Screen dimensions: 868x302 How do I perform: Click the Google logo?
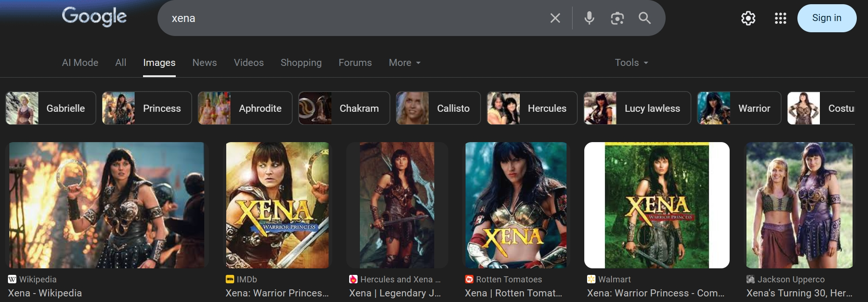coord(94,17)
